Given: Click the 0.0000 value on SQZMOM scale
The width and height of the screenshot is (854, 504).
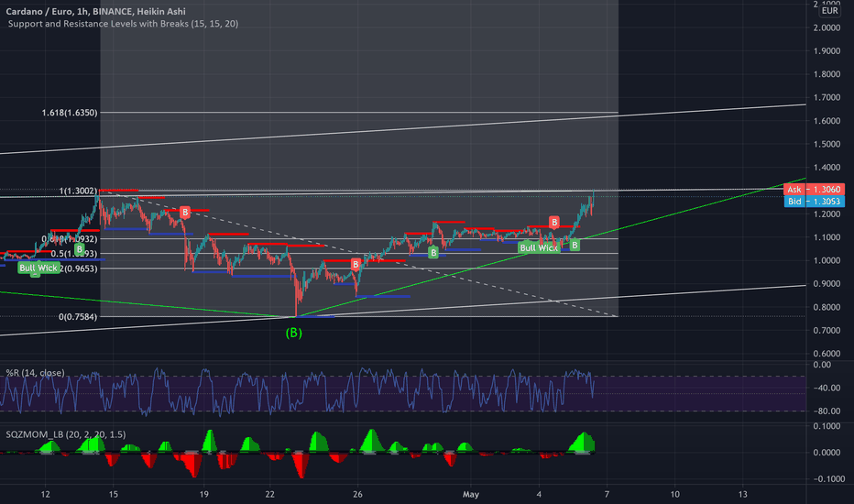Looking at the screenshot, I should (x=827, y=453).
